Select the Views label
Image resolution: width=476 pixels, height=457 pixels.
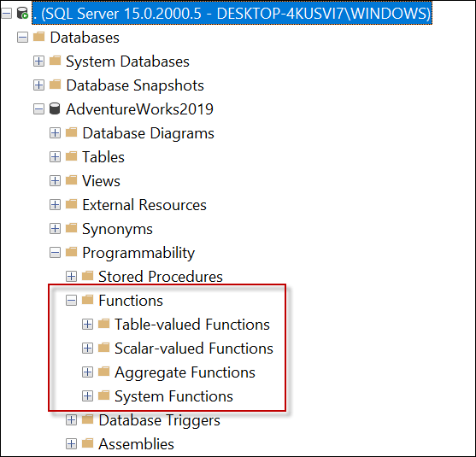point(101,181)
